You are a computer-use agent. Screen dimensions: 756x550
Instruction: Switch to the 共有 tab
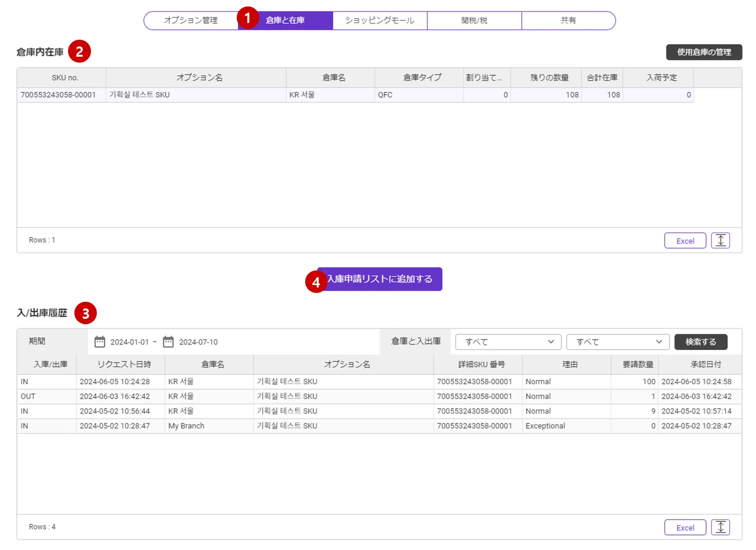click(x=568, y=21)
